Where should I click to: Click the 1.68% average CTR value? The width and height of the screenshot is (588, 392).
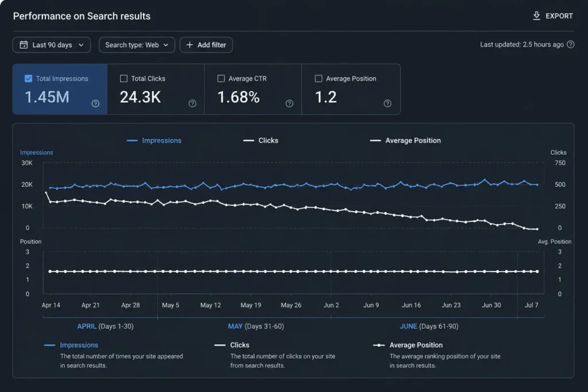[238, 98]
